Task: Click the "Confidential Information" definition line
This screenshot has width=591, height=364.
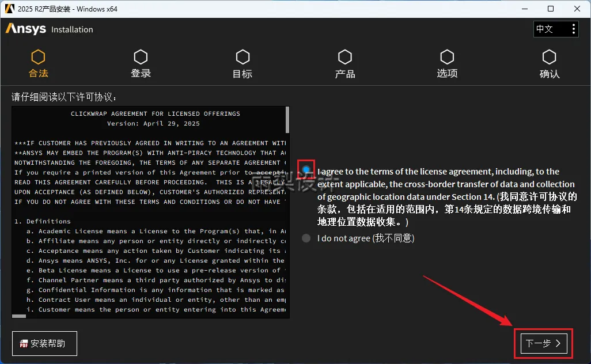Action: coord(156,290)
